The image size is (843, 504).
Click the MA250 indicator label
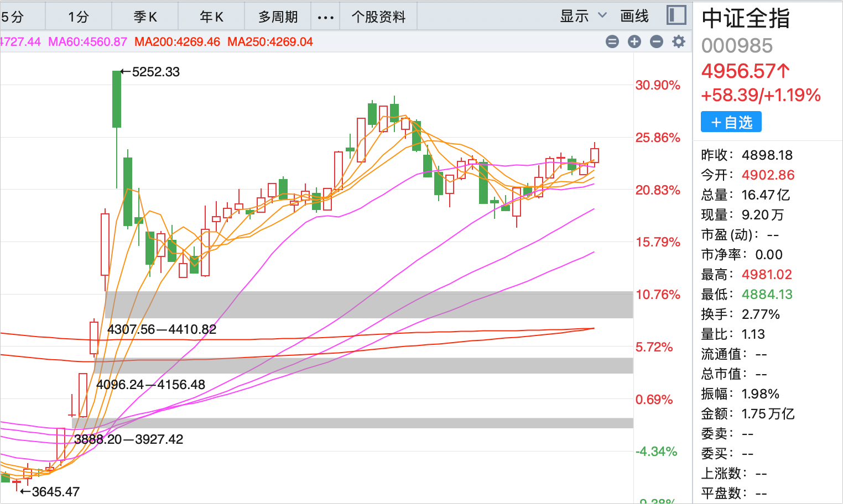270,42
